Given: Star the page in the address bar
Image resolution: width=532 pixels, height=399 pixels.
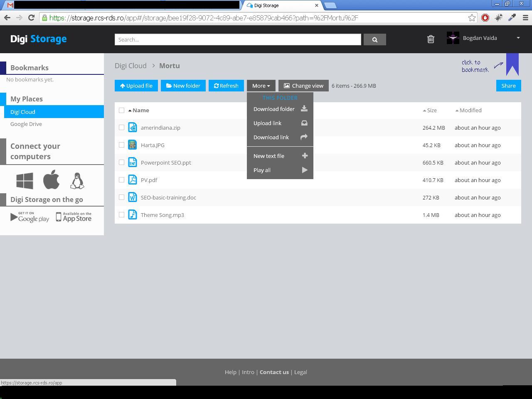Looking at the screenshot, I should [x=472, y=18].
